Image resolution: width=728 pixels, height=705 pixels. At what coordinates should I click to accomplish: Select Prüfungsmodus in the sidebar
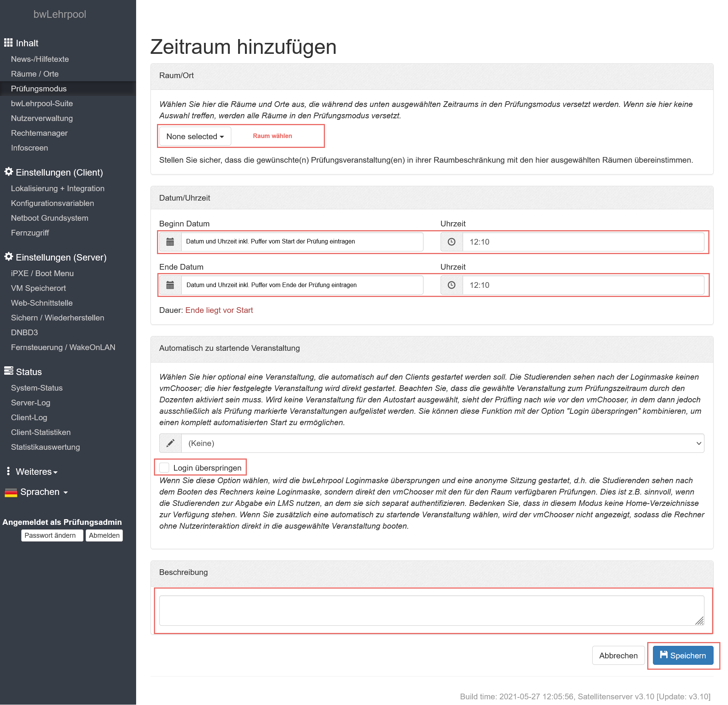click(39, 89)
